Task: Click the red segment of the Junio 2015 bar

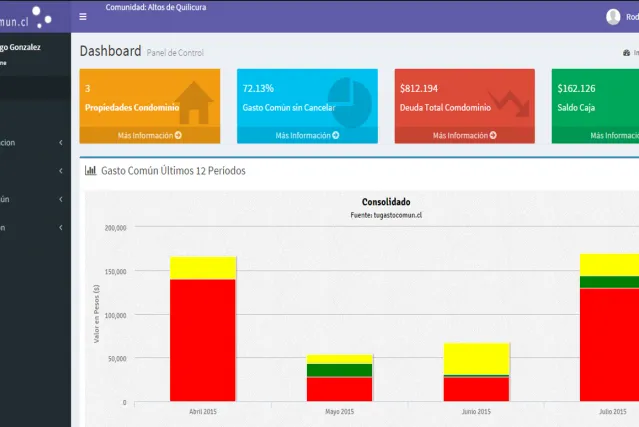Action: point(476,389)
